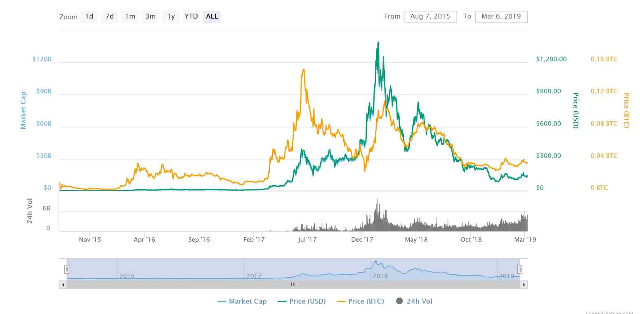This screenshot has width=644, height=314.
Task: Choose the 1y zoom option
Action: click(x=171, y=17)
